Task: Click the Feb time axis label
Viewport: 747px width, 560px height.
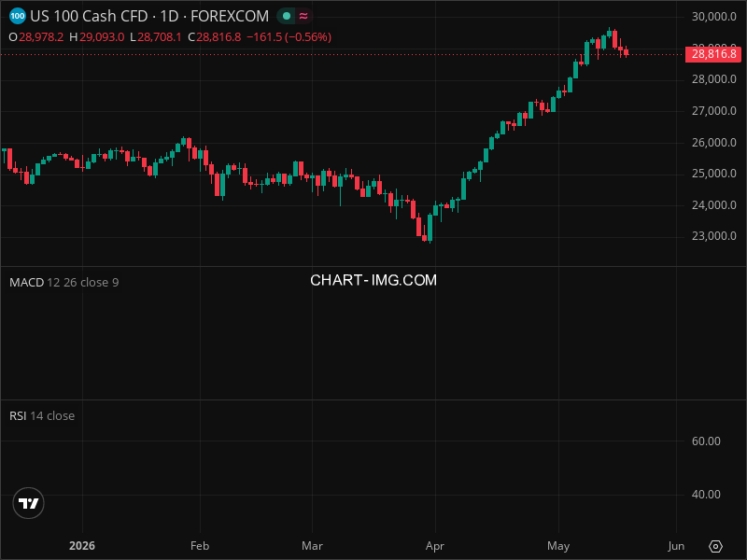Action: [x=200, y=546]
